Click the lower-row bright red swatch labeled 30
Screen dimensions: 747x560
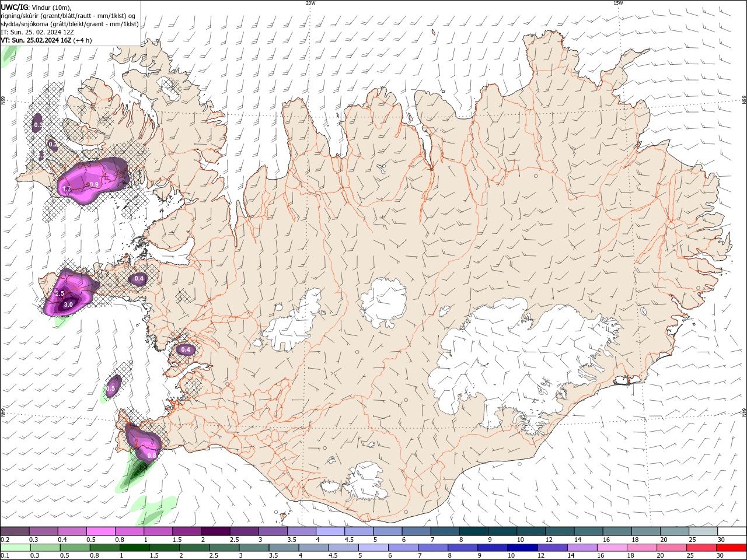(732, 548)
